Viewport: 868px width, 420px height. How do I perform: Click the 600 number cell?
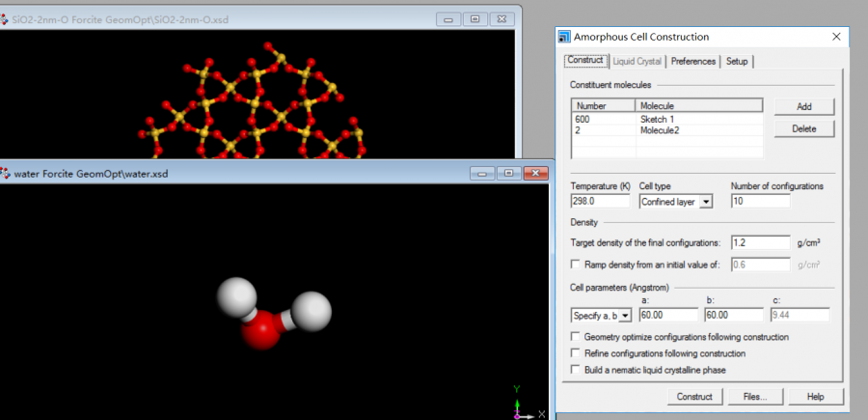point(604,119)
